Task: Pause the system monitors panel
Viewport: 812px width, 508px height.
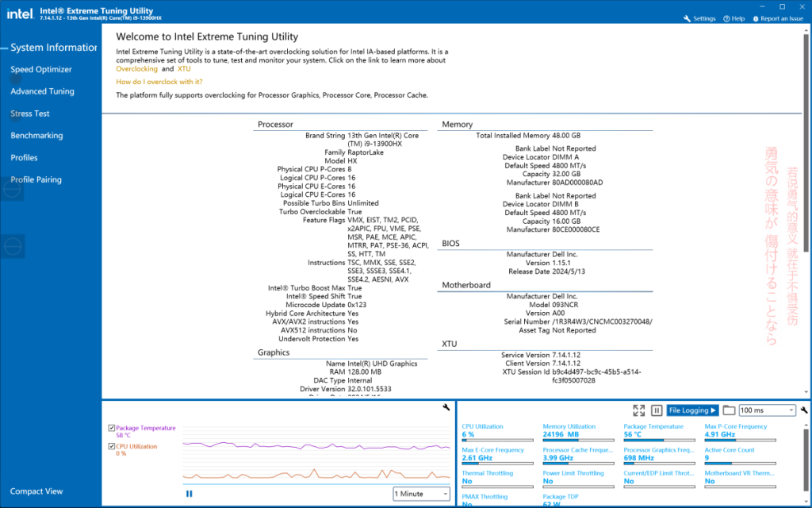Action: coord(656,410)
